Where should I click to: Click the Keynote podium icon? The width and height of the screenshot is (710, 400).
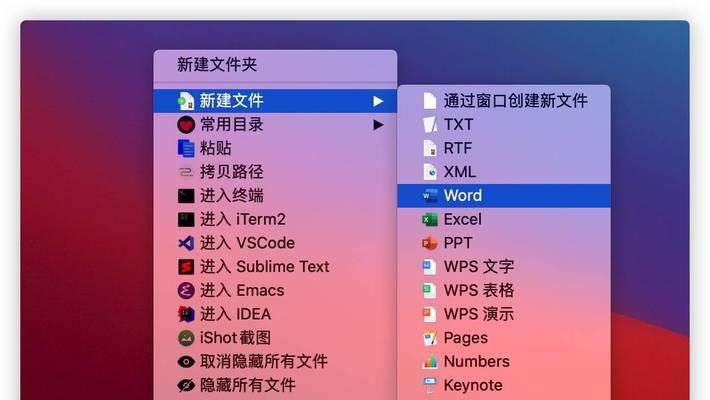tap(430, 385)
